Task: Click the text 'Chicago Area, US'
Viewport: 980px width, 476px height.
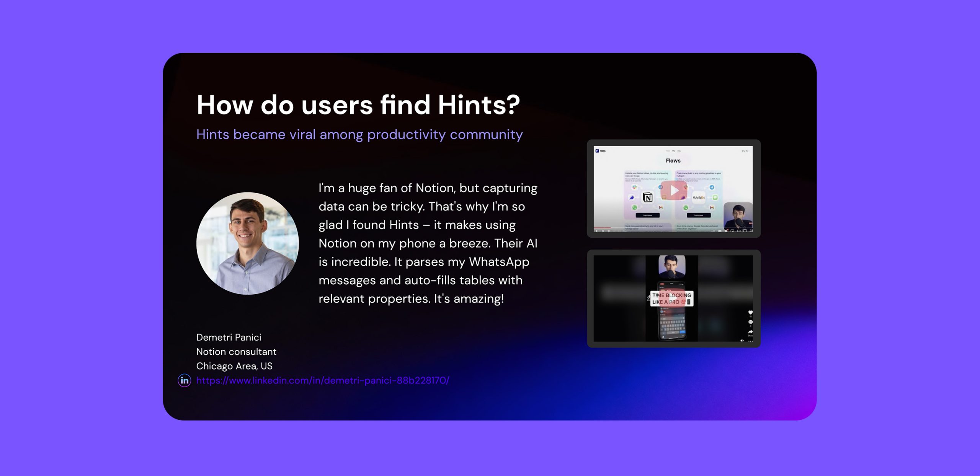Action: (234, 366)
